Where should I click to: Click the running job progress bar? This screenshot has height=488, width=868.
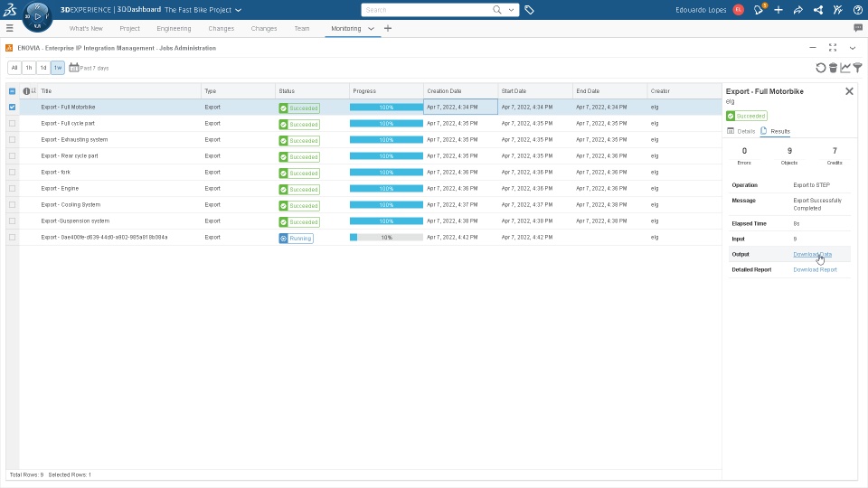(x=386, y=238)
